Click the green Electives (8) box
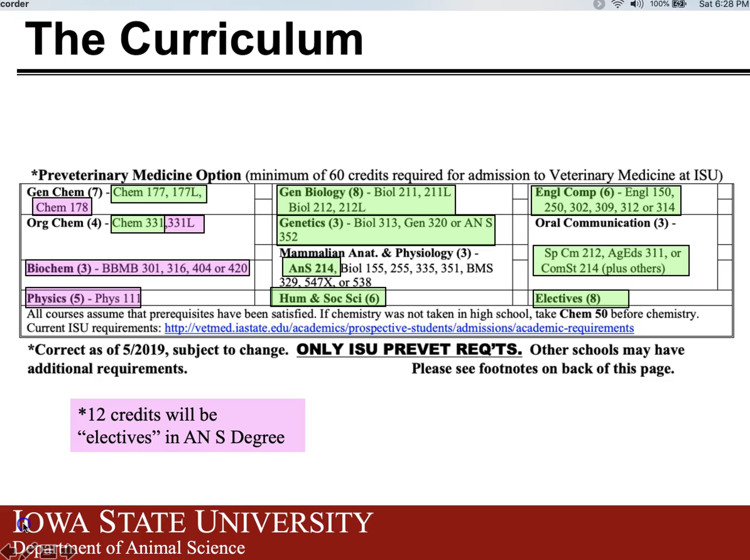The image size is (750, 560). pos(581,299)
